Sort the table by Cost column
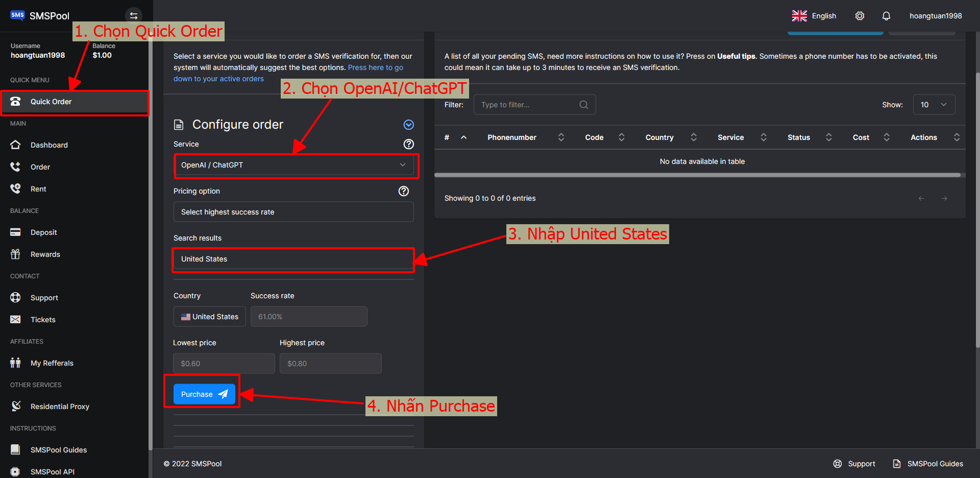 click(861, 137)
